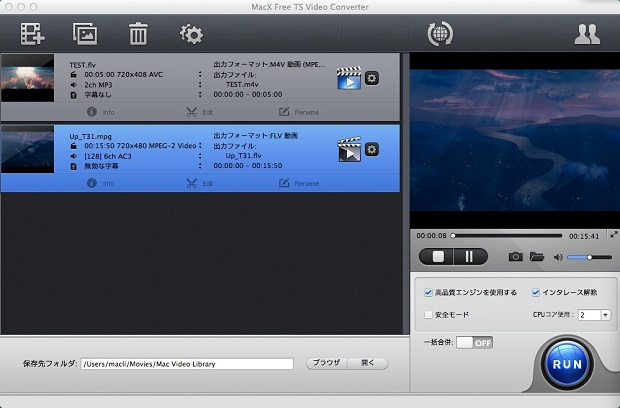
Task: Click the 保存先フォルダ path field
Action: point(187,364)
